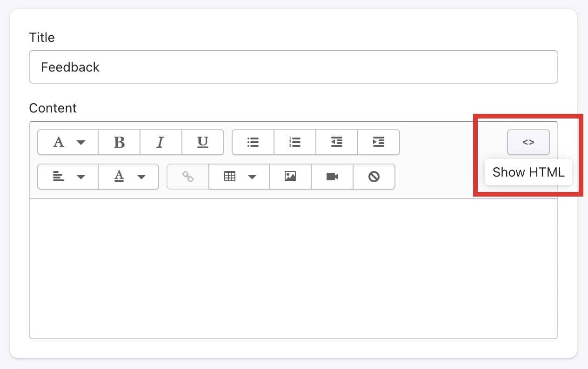
Task: Toggle underline formatting
Action: (x=203, y=142)
